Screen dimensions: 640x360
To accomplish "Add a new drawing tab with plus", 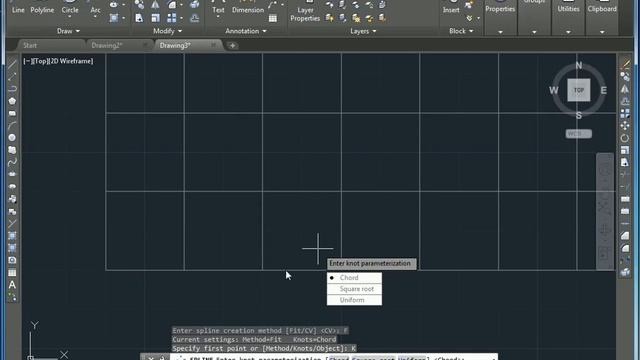I will point(232,46).
